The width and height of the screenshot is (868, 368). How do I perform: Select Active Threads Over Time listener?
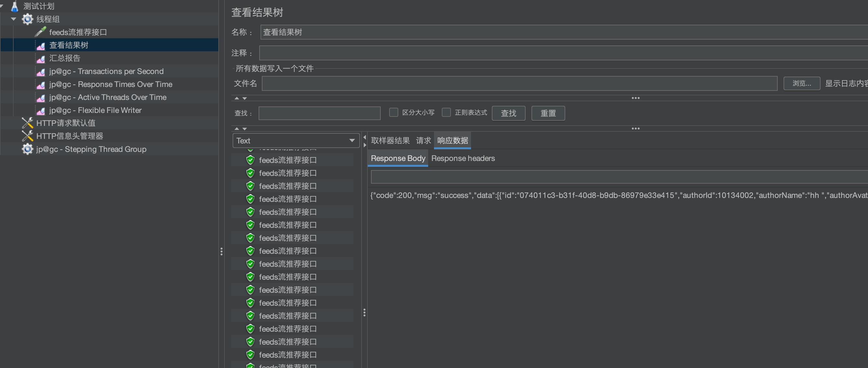[108, 97]
